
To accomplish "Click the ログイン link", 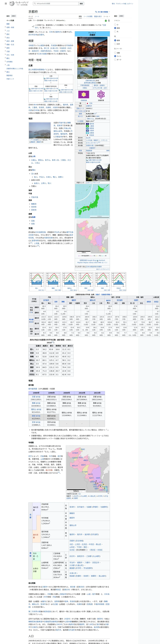I will [130, 4].
